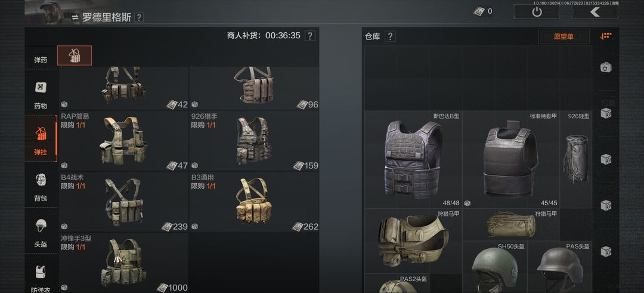Sort warehouse with the orange sort icon
Screen dimensions: 644x293
[x=606, y=36]
